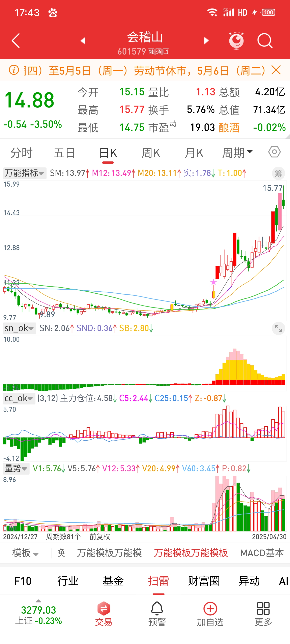Image resolution: width=290 pixels, height=644 pixels.
Task: Tap the 筹 chip distribution button
Action: 278,173
